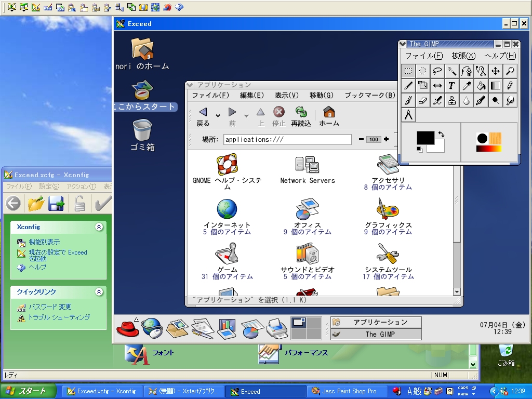Open the active pattern indicator in GIMP
This screenshot has width=532, height=399.
(495, 138)
